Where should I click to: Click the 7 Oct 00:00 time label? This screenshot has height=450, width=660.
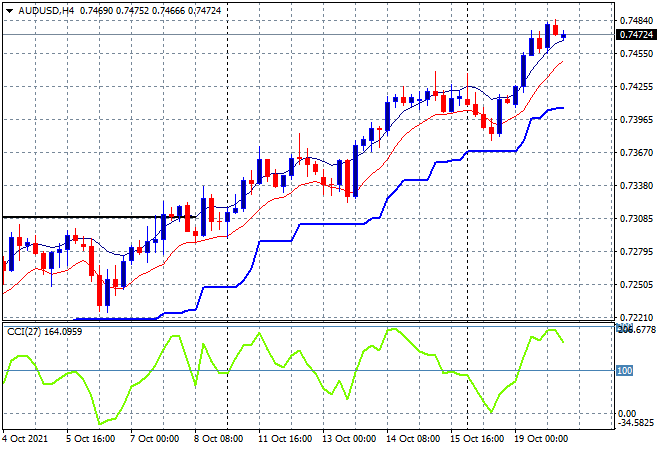[x=154, y=439]
